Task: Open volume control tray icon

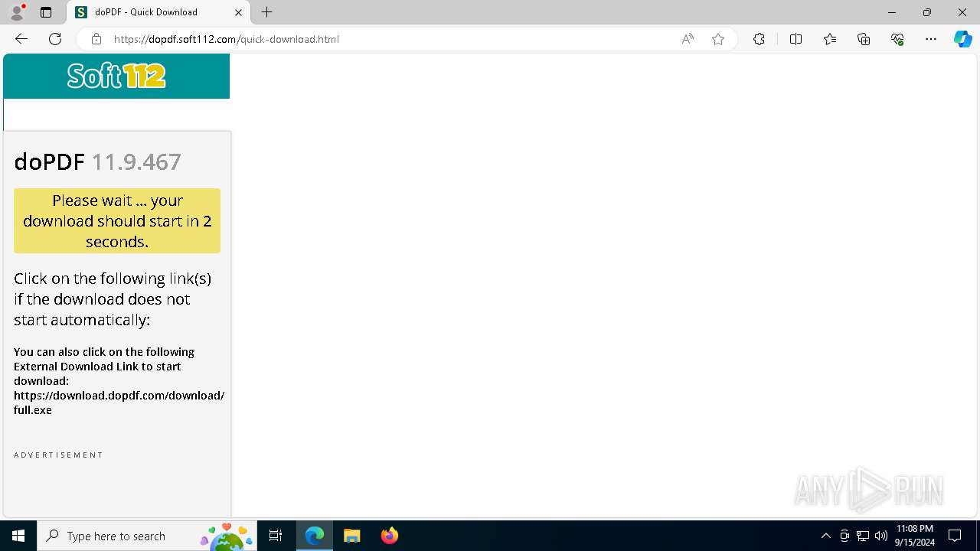Action: [x=880, y=536]
